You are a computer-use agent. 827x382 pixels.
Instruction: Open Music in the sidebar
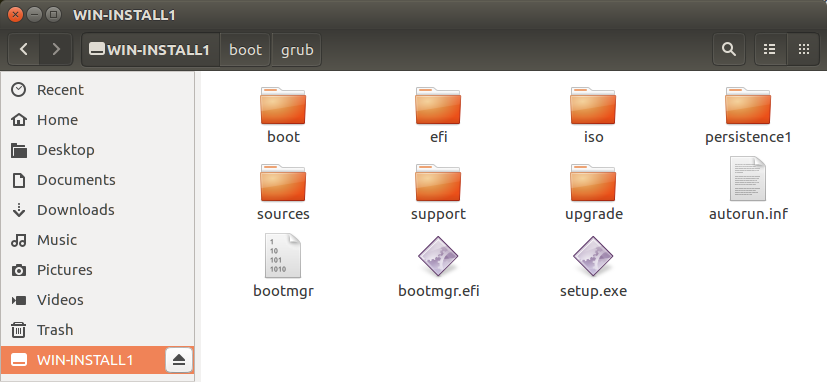pyautogui.click(x=97, y=240)
